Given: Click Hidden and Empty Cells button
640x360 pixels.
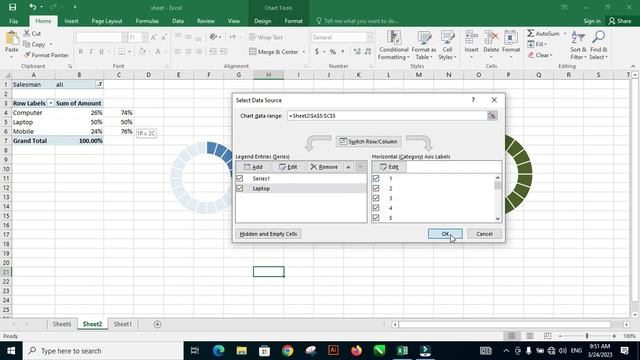Looking at the screenshot, I should (x=268, y=234).
